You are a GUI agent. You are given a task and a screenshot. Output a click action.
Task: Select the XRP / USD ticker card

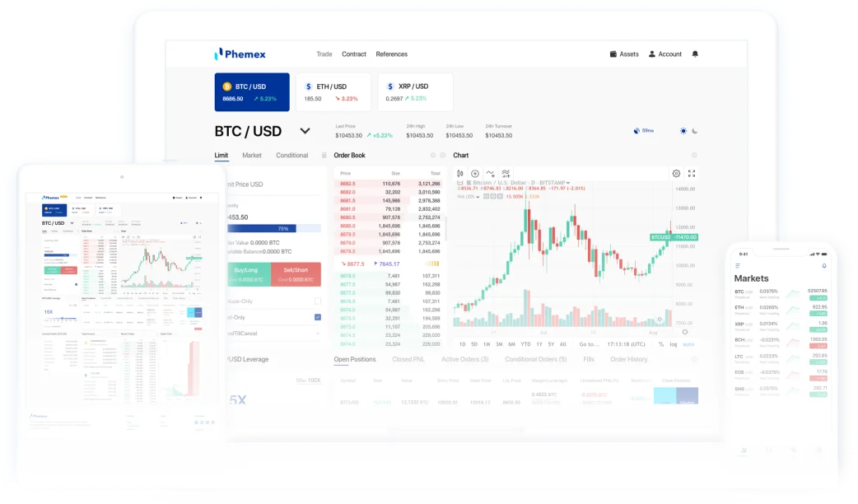(x=415, y=92)
